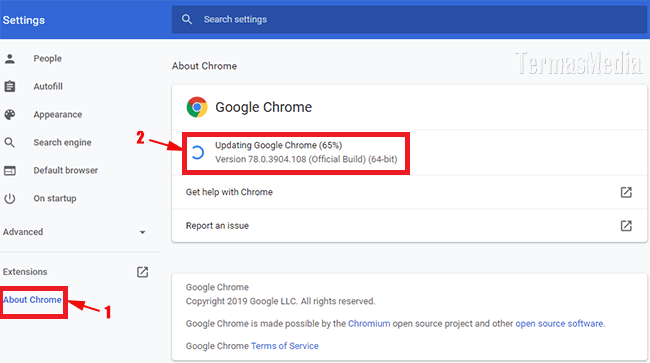Click the Settings header title
Image resolution: width=650 pixels, height=363 pixels.
click(24, 20)
